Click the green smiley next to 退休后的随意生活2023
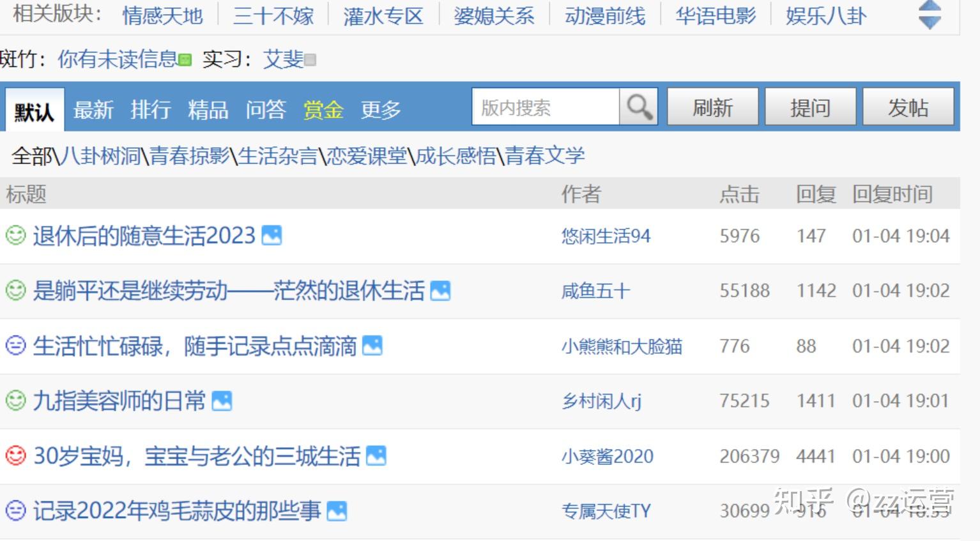Viewport: 980px width, 541px height. point(15,235)
